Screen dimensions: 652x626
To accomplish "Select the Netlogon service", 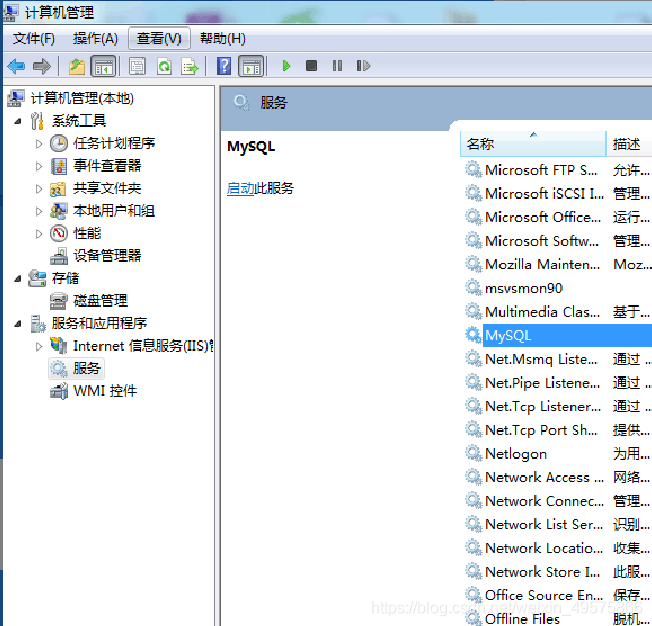I will click(516, 454).
